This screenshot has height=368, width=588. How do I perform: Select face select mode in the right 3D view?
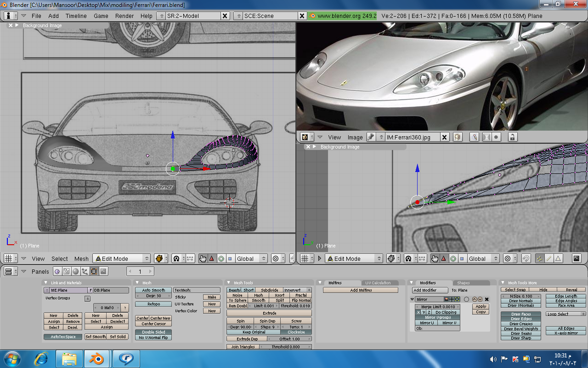pyautogui.click(x=558, y=259)
